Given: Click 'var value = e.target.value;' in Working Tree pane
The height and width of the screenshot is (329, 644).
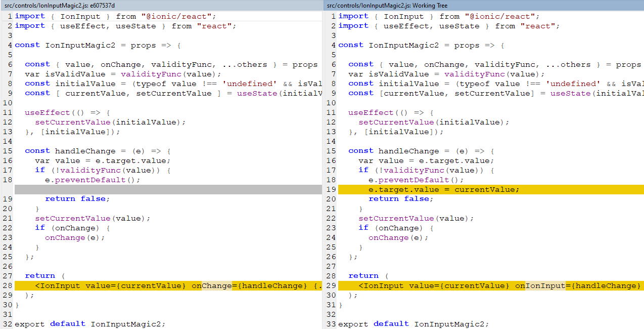Looking at the screenshot, I should coord(426,160).
